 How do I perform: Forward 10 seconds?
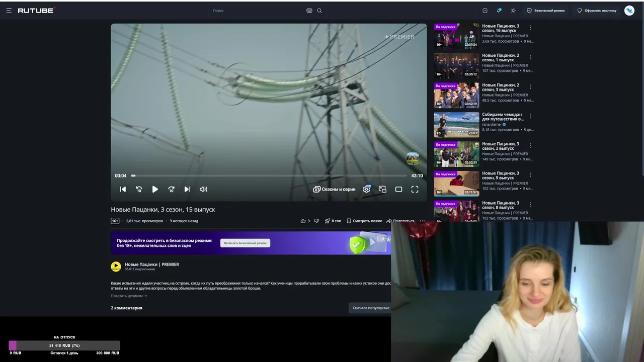(171, 189)
